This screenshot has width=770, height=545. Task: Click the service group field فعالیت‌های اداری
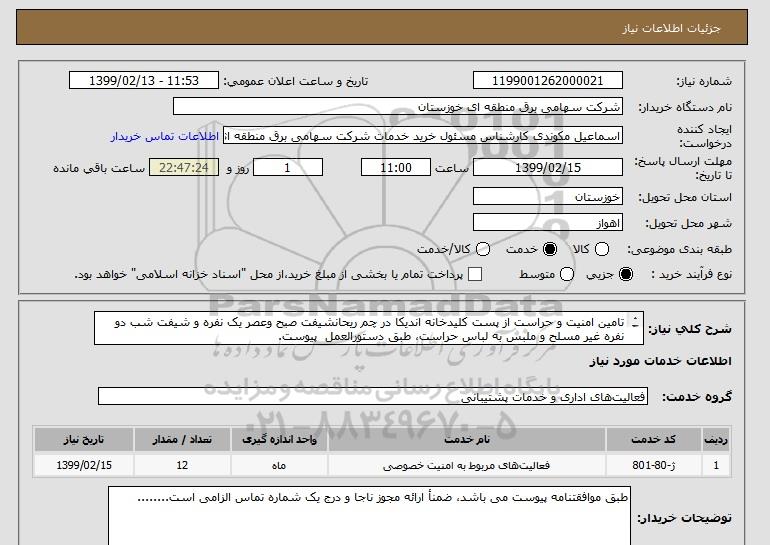click(373, 397)
